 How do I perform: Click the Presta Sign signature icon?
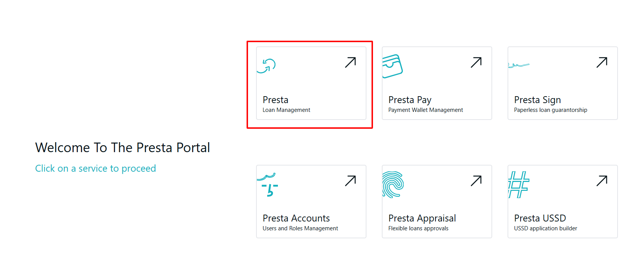[x=518, y=65]
